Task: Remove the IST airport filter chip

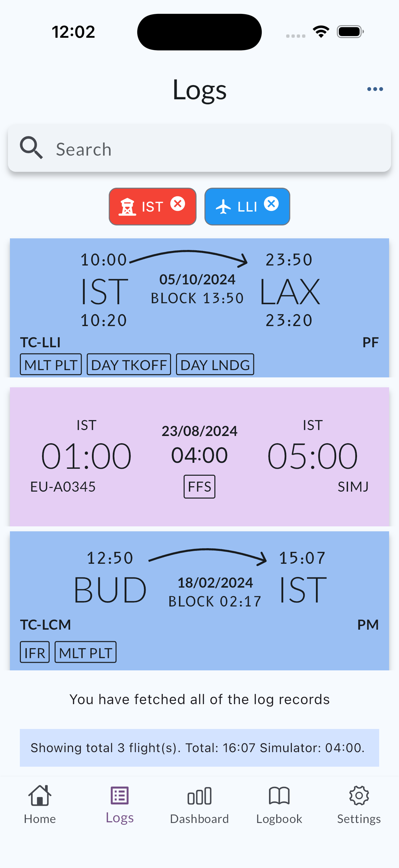Action: 177,204
